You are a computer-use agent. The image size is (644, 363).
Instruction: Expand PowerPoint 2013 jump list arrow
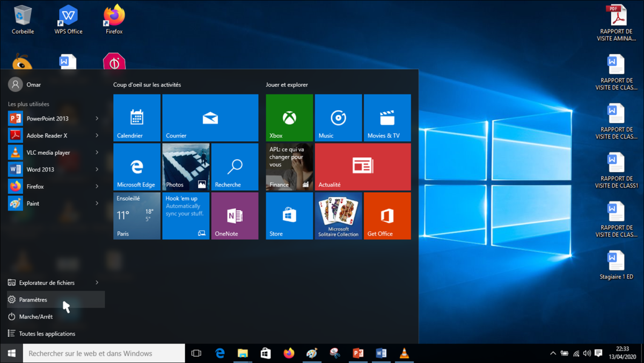point(97,119)
